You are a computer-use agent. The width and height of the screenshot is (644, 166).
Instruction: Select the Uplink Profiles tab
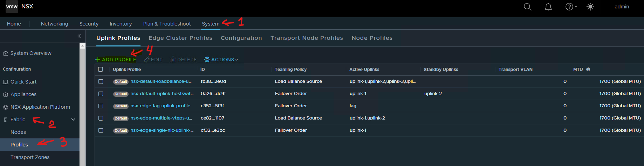[x=118, y=38]
